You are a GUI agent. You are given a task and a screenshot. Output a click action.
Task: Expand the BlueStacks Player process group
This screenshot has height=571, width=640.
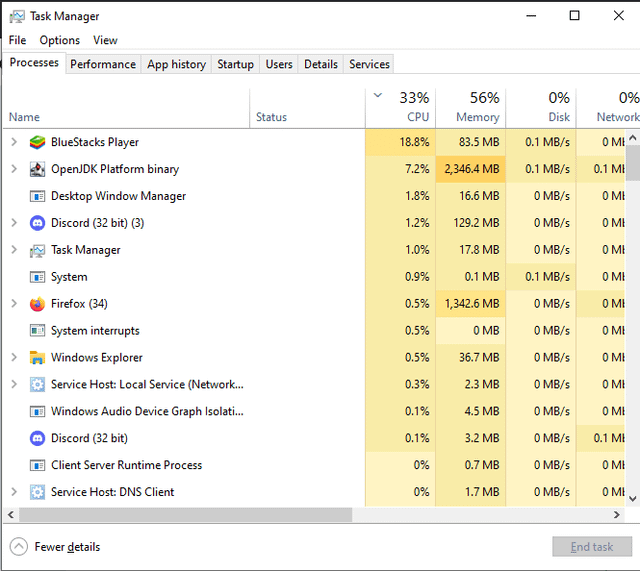[x=14, y=142]
